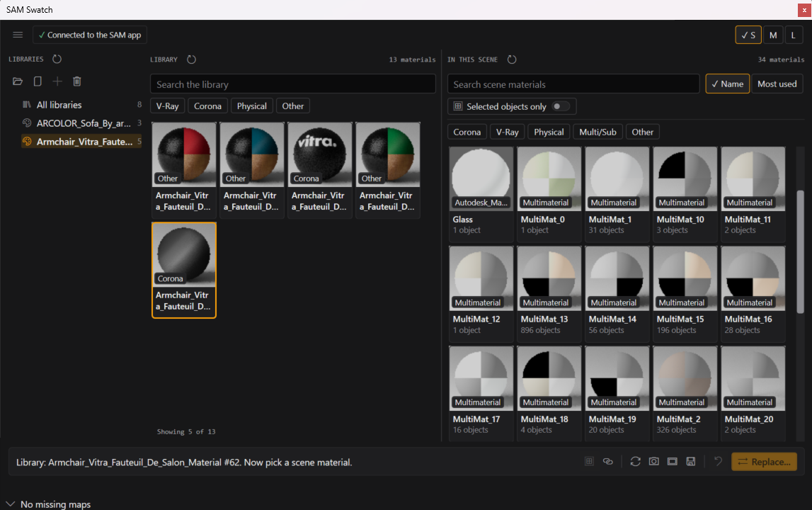Viewport: 812px width, 510px height.
Task: Pick the MultiMat_0 scene material
Action: 549,194
